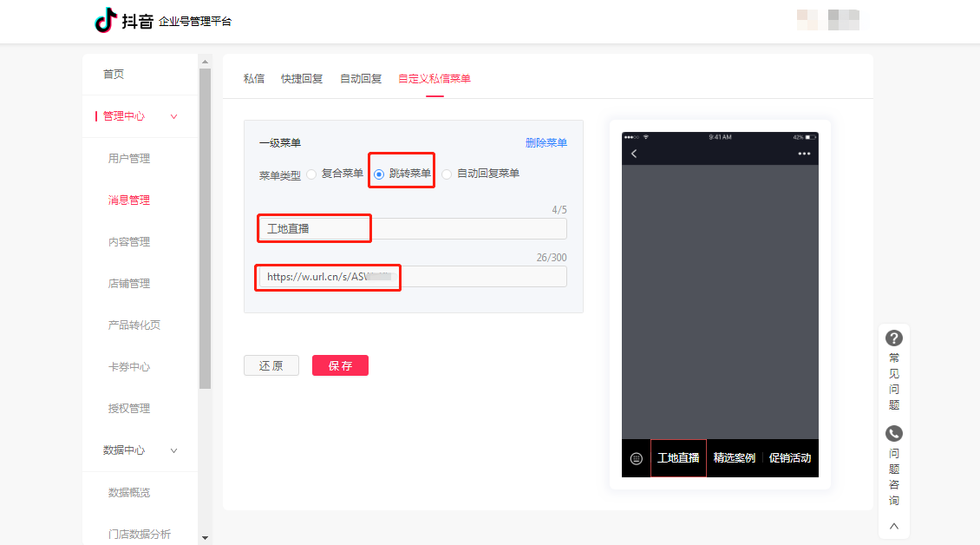The image size is (980, 545).
Task: Open 店铺管理 in the sidebar
Action: tap(128, 284)
